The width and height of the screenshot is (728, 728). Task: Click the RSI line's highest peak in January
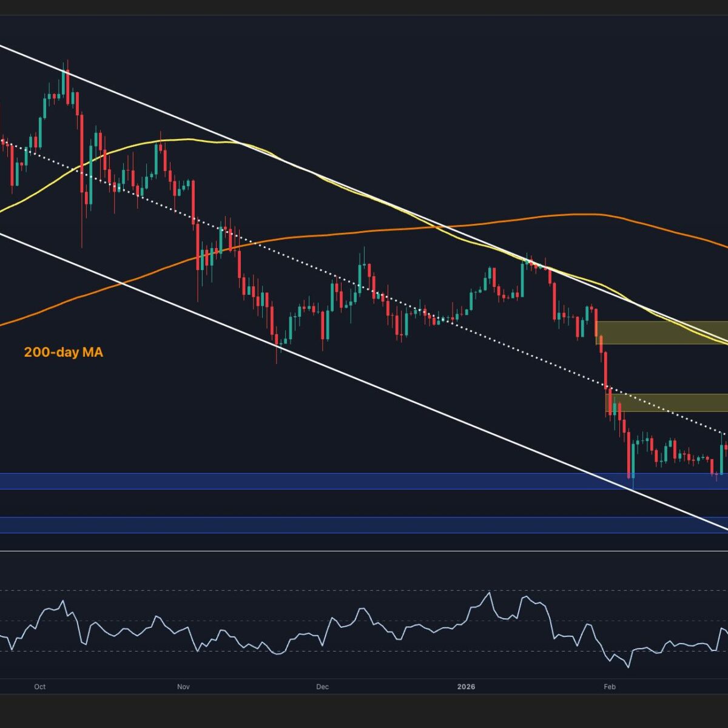[x=488, y=593]
